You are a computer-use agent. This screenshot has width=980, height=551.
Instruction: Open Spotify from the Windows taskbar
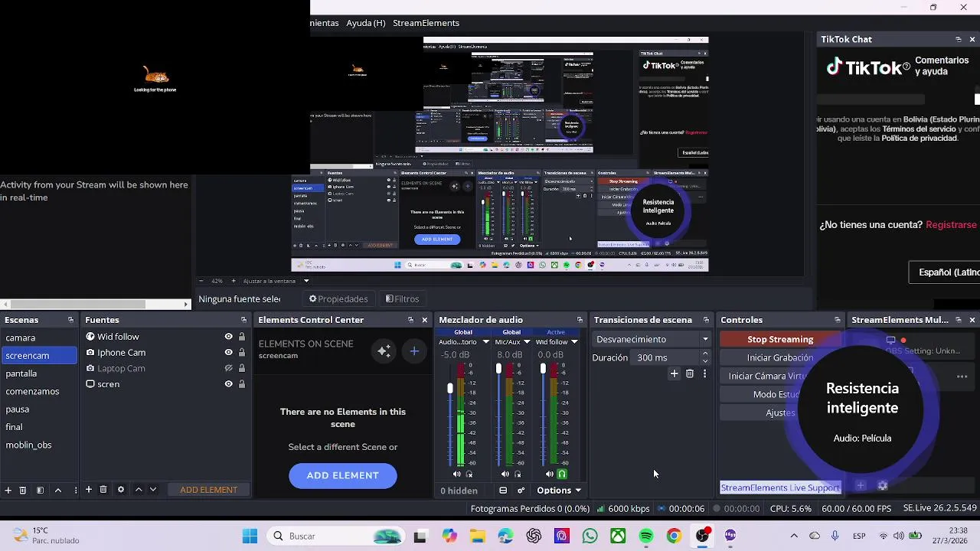[645, 536]
